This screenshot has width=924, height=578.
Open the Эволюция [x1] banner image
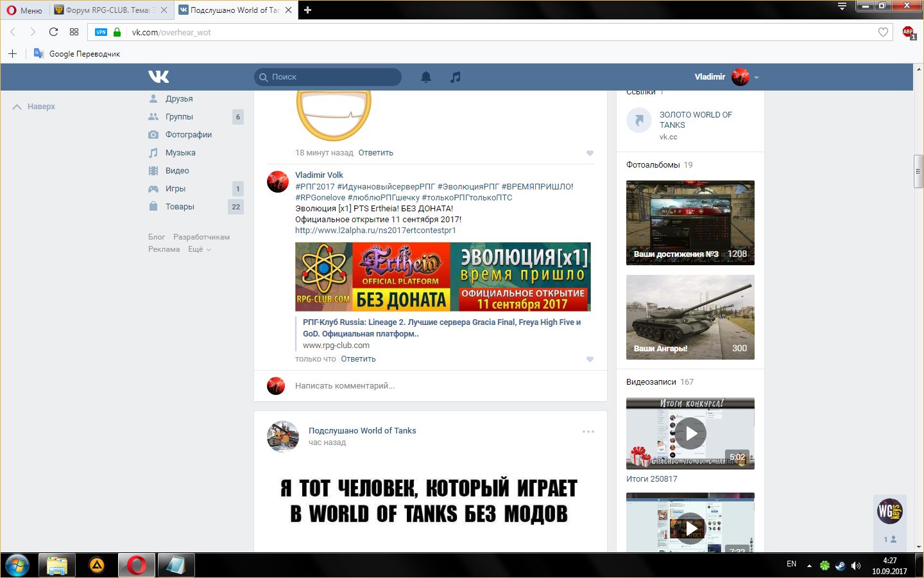443,277
